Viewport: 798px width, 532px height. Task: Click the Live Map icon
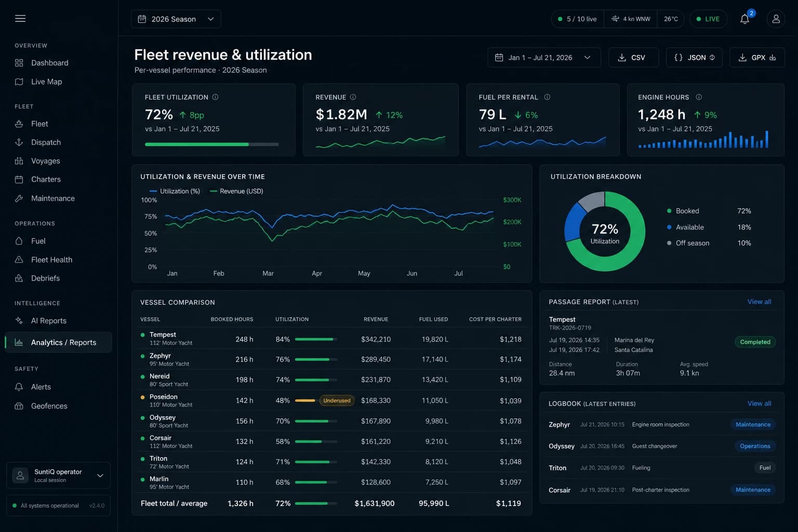tap(19, 82)
